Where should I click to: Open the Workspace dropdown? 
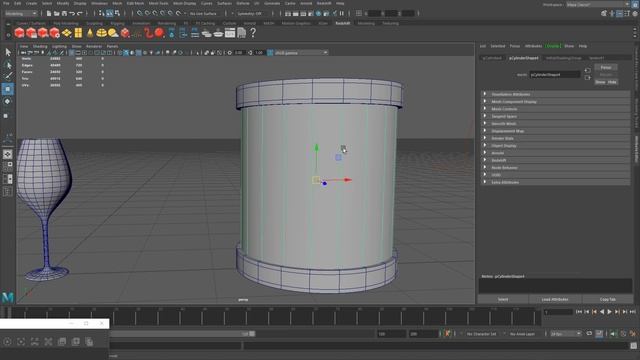(598, 4)
